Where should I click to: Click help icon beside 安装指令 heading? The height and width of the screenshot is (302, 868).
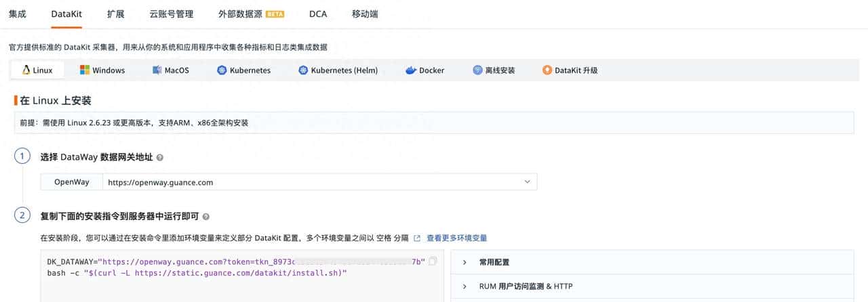206,217
